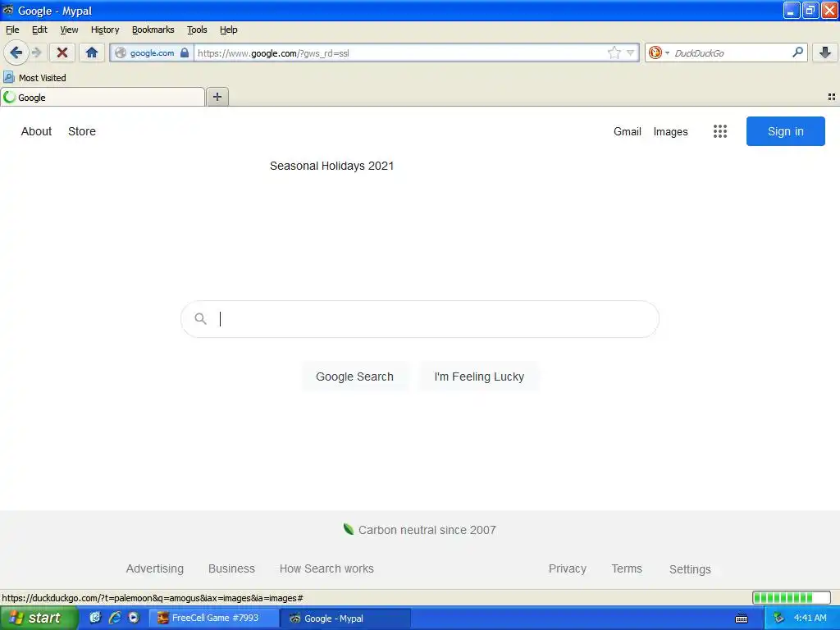Open the Most Visited bookmarks folder
This screenshot has height=630, width=840.
click(x=34, y=78)
